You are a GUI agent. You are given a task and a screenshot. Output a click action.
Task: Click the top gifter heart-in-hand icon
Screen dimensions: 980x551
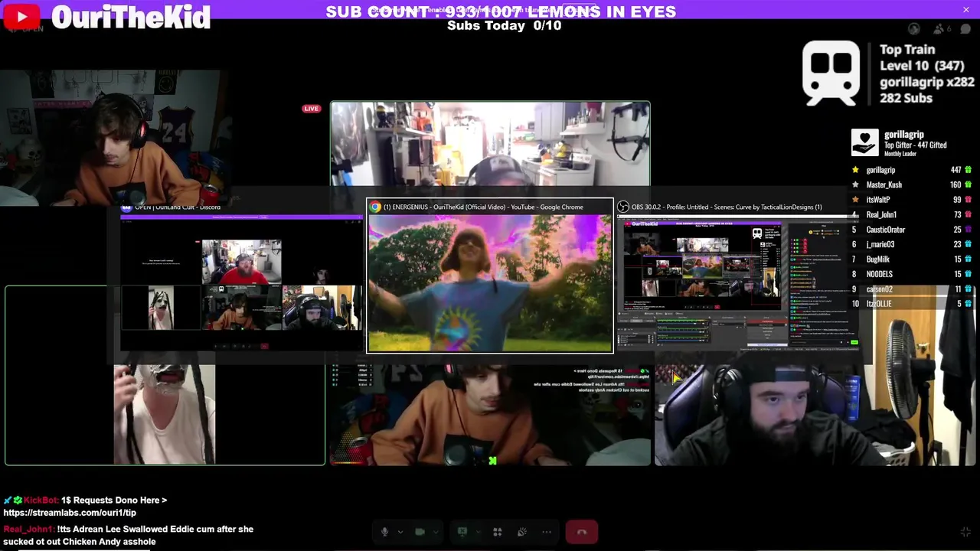tap(865, 142)
